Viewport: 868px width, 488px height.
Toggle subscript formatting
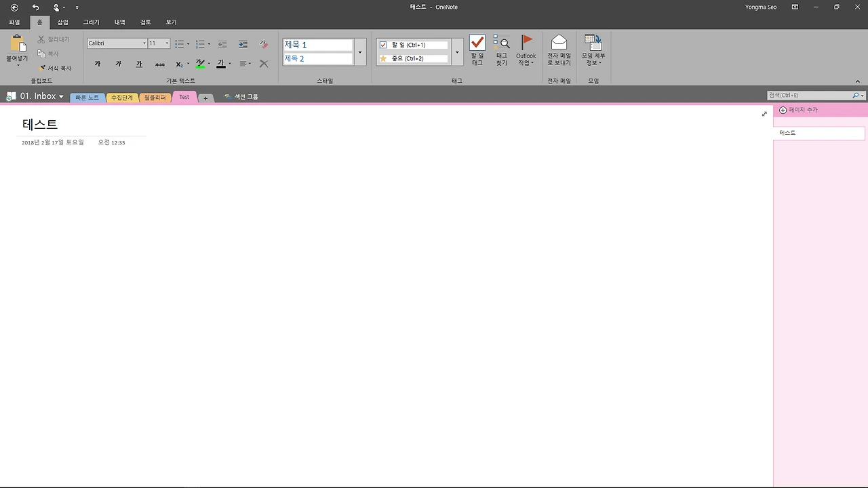pyautogui.click(x=179, y=64)
